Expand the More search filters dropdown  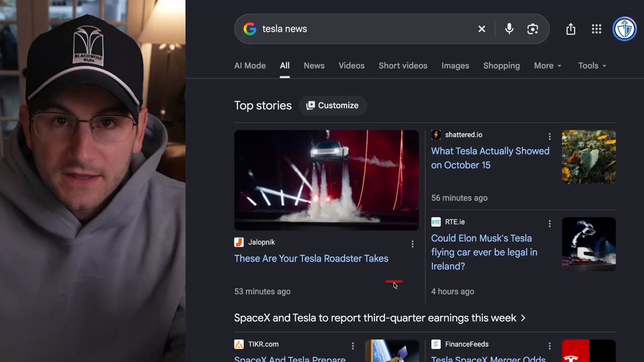[548, 65]
